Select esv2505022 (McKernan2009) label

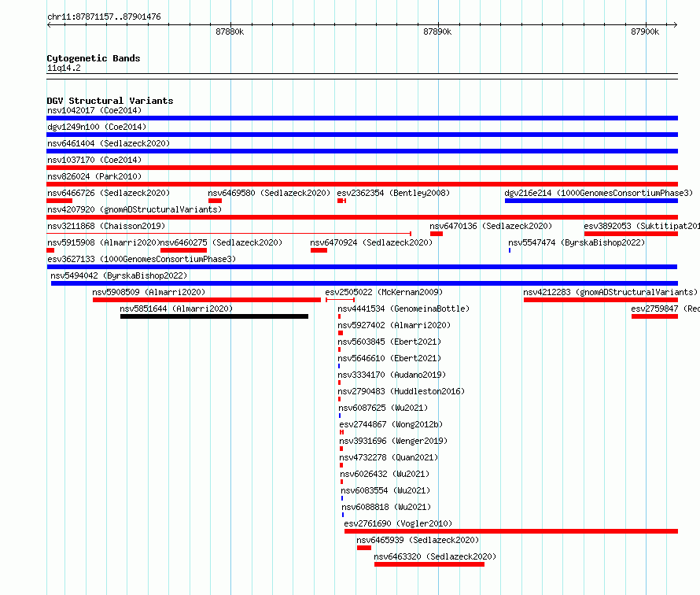pyautogui.click(x=384, y=292)
